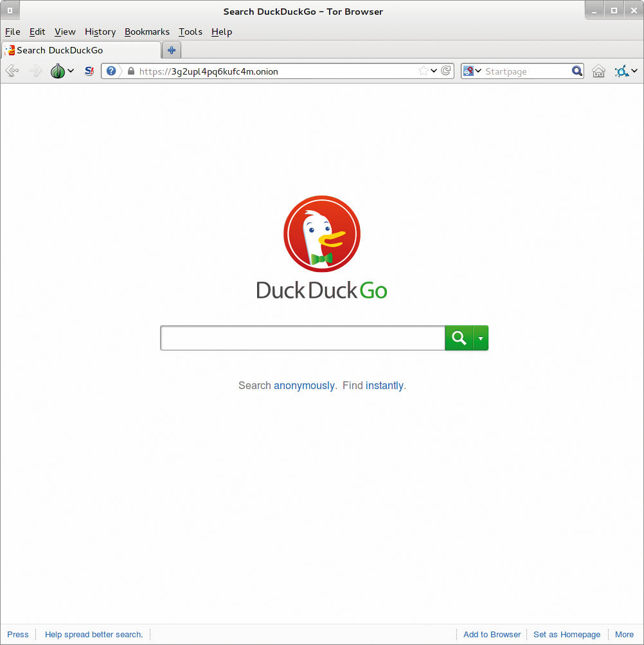Click the DuckDuckGo search input field
The width and height of the screenshot is (644, 645).
(303, 338)
